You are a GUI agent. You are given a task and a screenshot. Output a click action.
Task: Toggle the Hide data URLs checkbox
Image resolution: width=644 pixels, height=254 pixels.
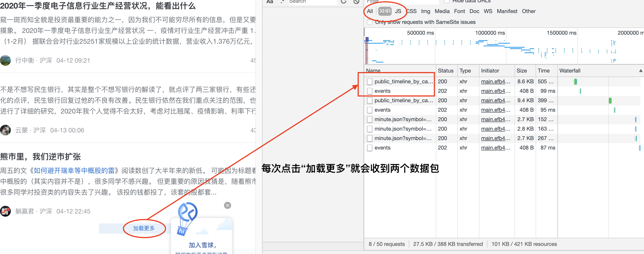pos(447,1)
